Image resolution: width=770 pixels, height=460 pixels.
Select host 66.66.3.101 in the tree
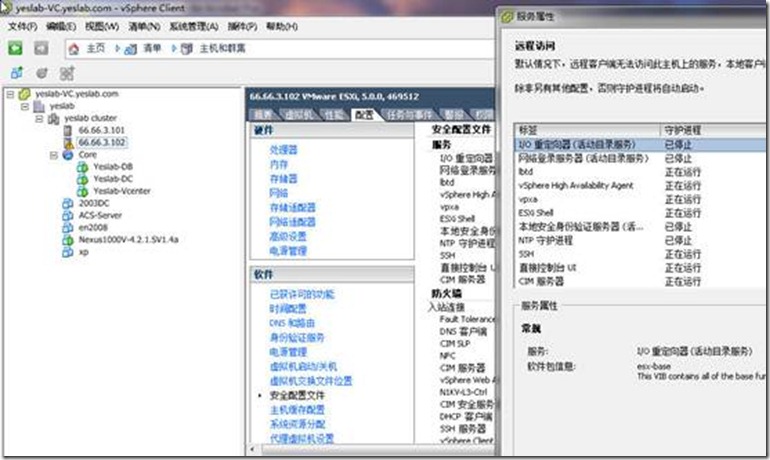(102, 130)
